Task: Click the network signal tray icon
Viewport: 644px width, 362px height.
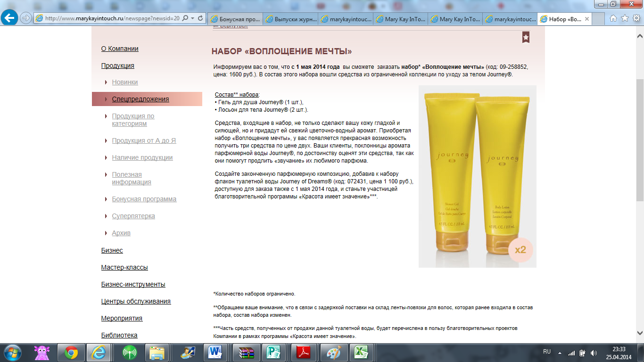Action: [x=571, y=353]
